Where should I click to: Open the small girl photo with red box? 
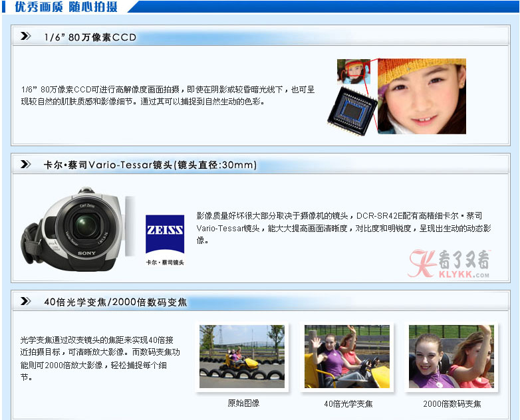click(354, 71)
